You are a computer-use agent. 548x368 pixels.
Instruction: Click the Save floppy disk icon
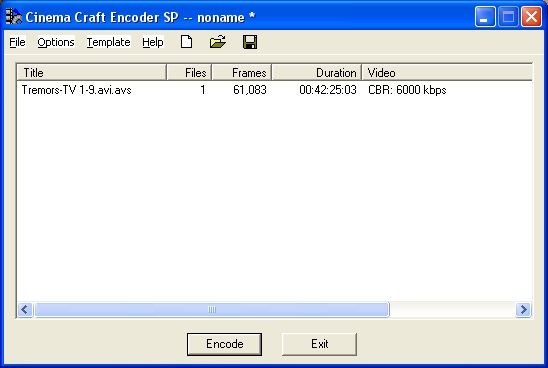[x=250, y=42]
